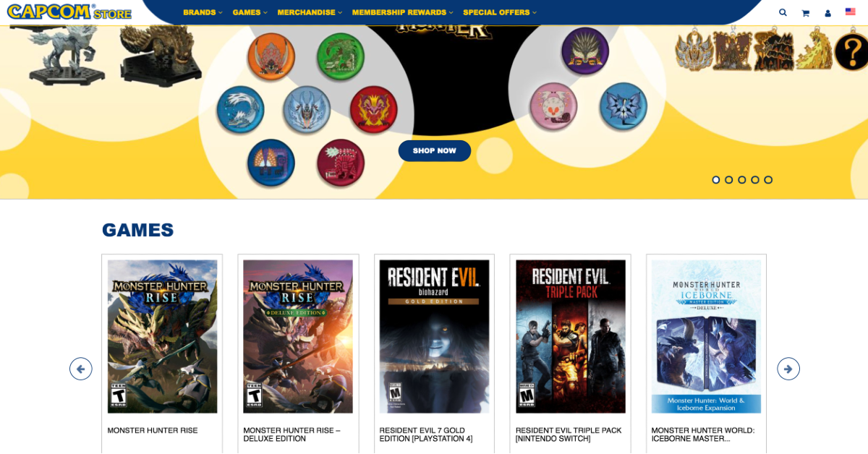Viewport: 868px width, 454px height.
Task: Go to previous games with left arrow
Action: 81,369
